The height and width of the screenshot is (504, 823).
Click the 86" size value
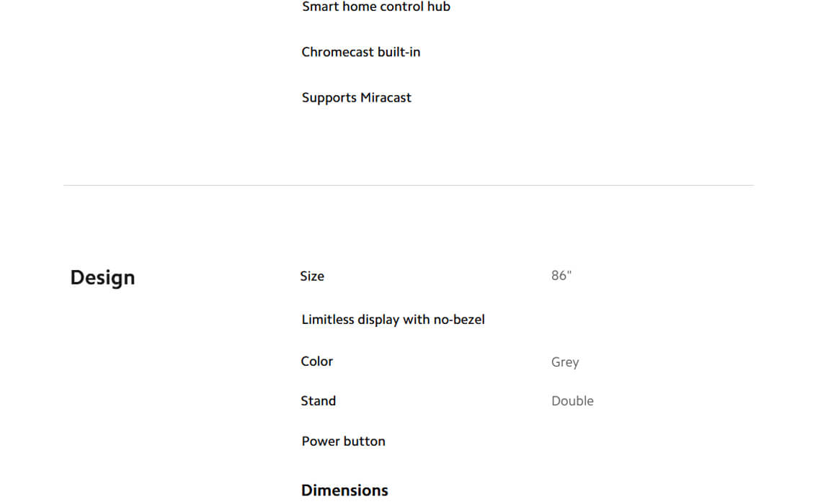pos(561,276)
